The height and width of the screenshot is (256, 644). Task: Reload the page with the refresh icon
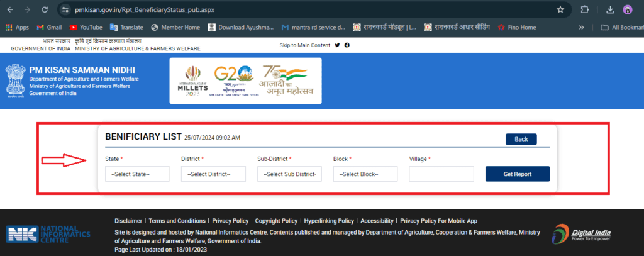(x=45, y=9)
